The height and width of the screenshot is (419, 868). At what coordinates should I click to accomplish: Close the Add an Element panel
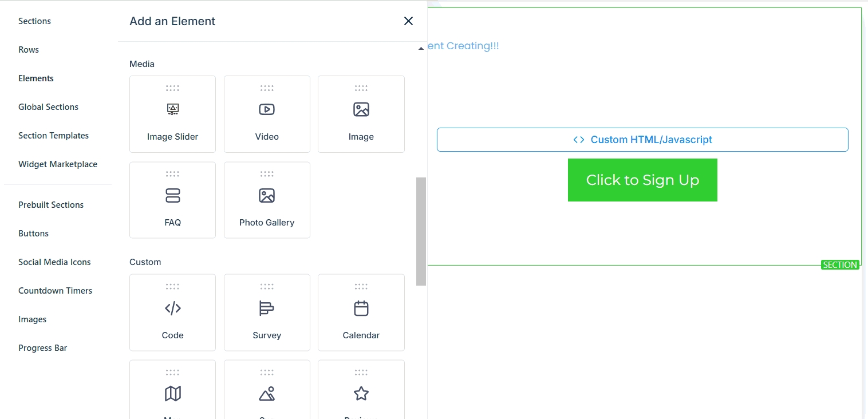coord(408,21)
